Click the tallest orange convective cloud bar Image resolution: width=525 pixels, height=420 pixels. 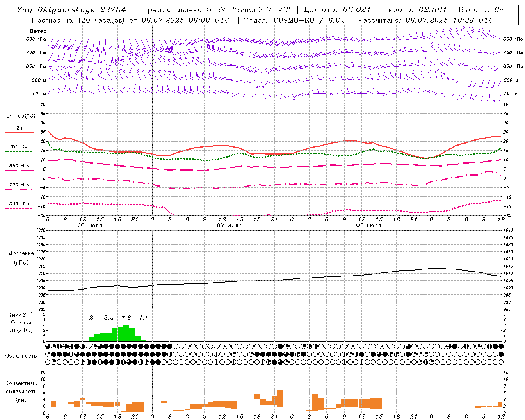click(280, 399)
